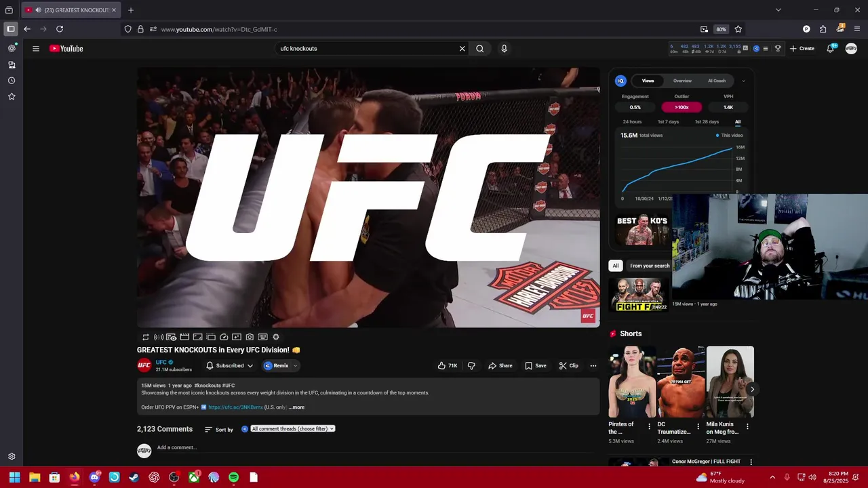
Task: Click the Add a comment field
Action: click(x=376, y=447)
